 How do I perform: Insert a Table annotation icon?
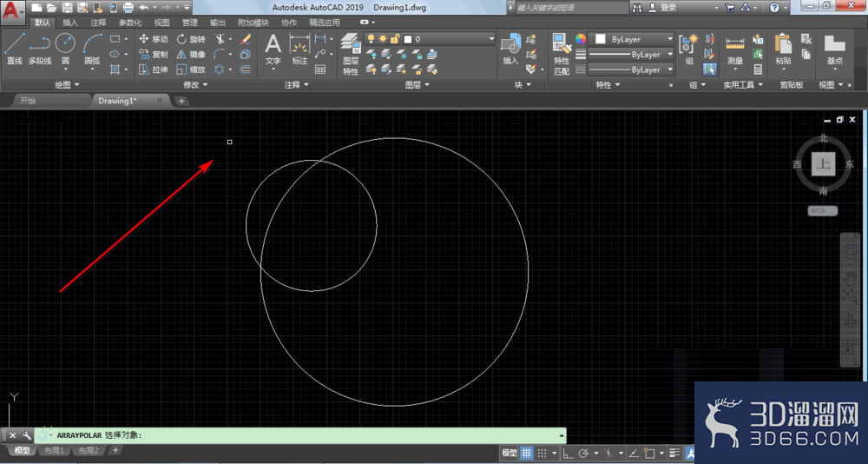pyautogui.click(x=320, y=70)
